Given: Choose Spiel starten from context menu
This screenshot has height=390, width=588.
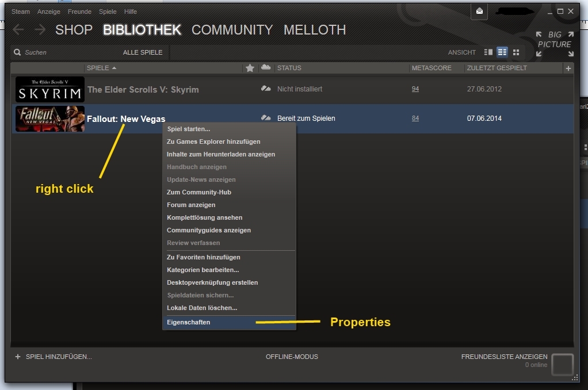Looking at the screenshot, I should point(229,129).
